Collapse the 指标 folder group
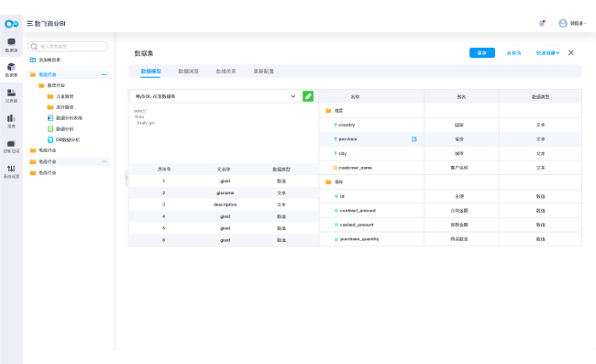596x364 pixels. [x=328, y=182]
